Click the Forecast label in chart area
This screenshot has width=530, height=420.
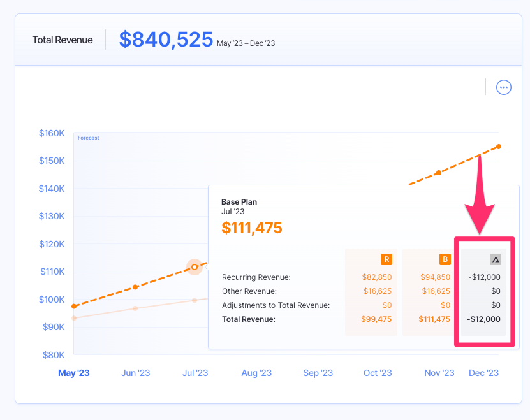[x=88, y=138]
